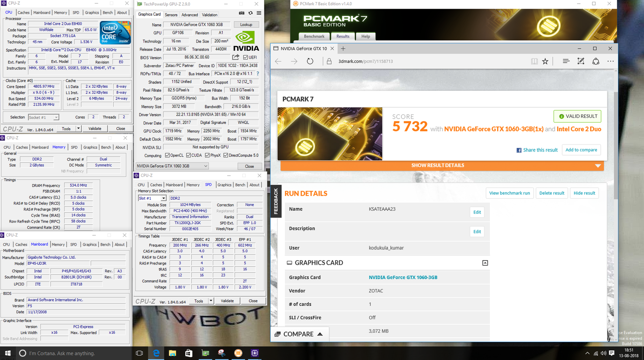
Task: Edit the result Name field
Action: (x=477, y=212)
